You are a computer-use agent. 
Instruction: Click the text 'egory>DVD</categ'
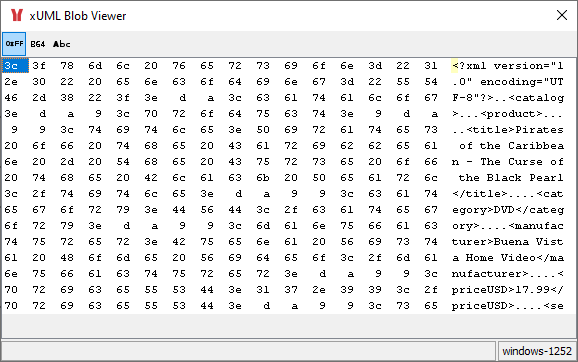point(508,210)
